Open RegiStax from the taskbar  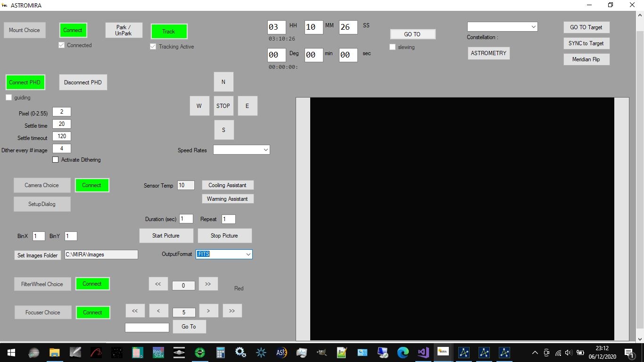158,352
